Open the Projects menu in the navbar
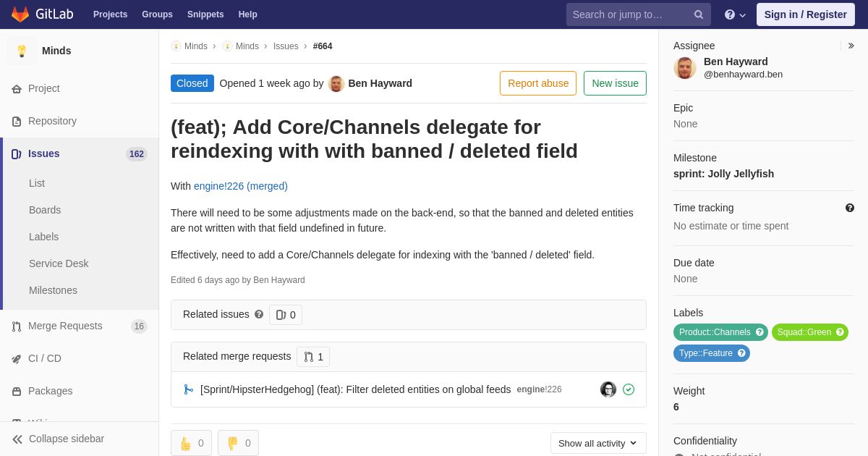This screenshot has width=868, height=456. point(110,14)
